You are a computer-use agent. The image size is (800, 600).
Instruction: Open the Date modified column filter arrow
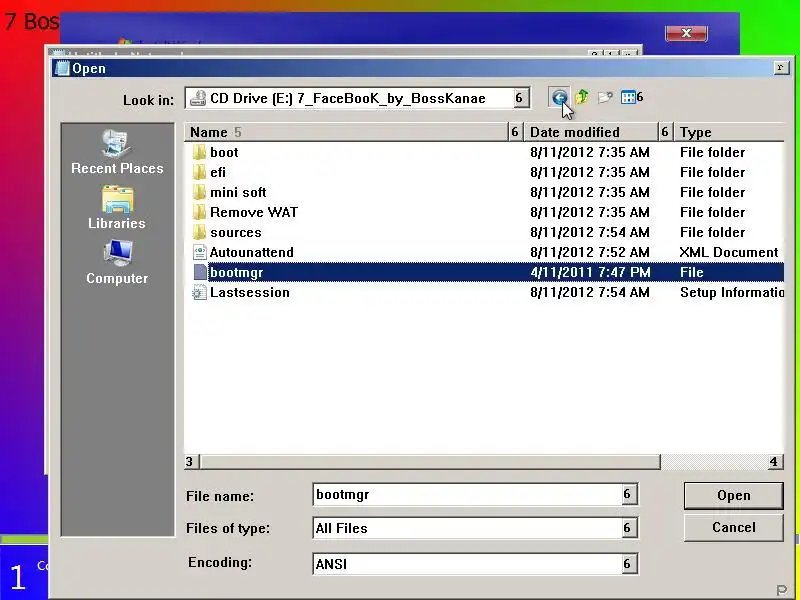(x=665, y=132)
